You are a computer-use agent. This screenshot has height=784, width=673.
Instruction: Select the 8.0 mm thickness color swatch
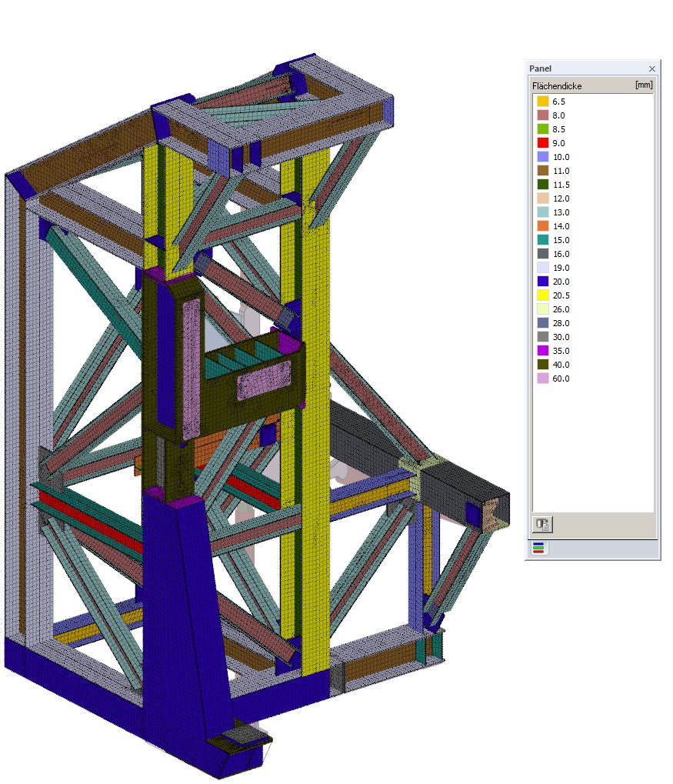[x=543, y=115]
